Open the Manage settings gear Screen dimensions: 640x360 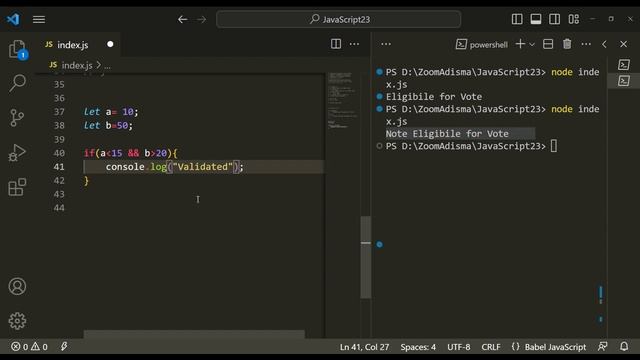(x=17, y=321)
